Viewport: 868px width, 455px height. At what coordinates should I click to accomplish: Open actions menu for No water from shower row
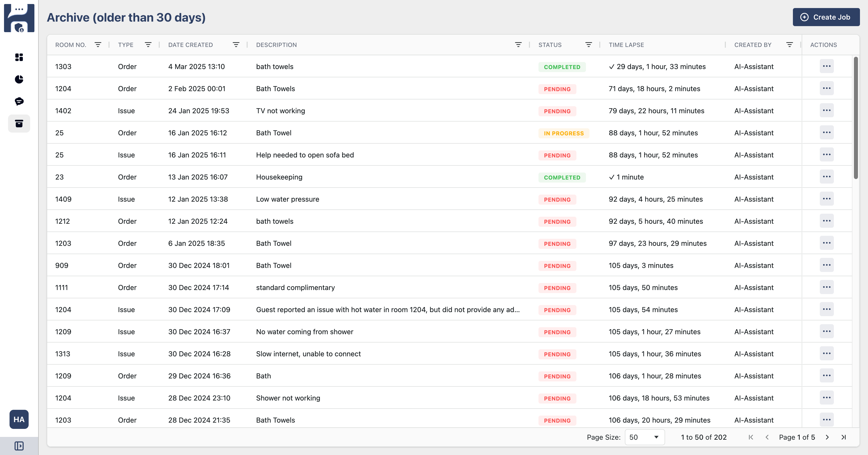[x=827, y=331]
